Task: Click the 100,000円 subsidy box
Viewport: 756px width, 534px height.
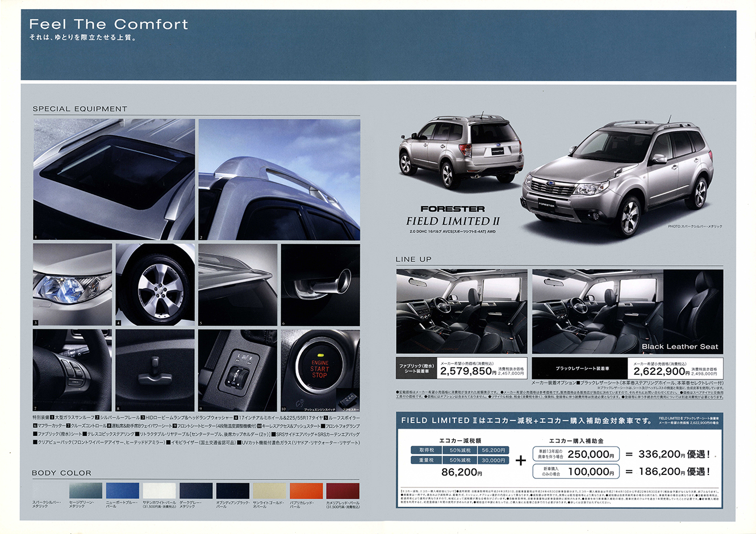Action: click(x=576, y=472)
